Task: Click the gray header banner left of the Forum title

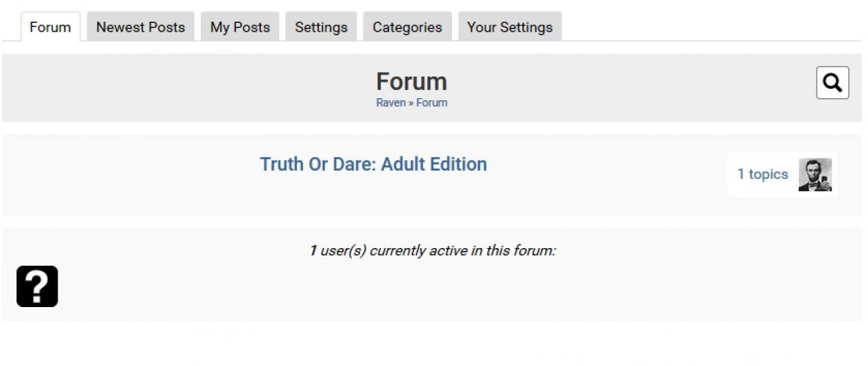Action: click(183, 88)
